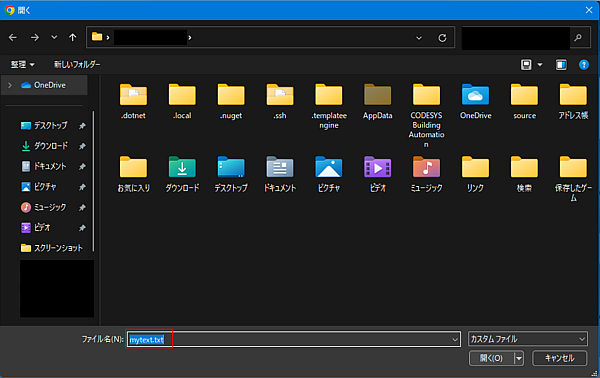Open デスクトップ in the sidebar
The image size is (600, 378).
[51, 125]
